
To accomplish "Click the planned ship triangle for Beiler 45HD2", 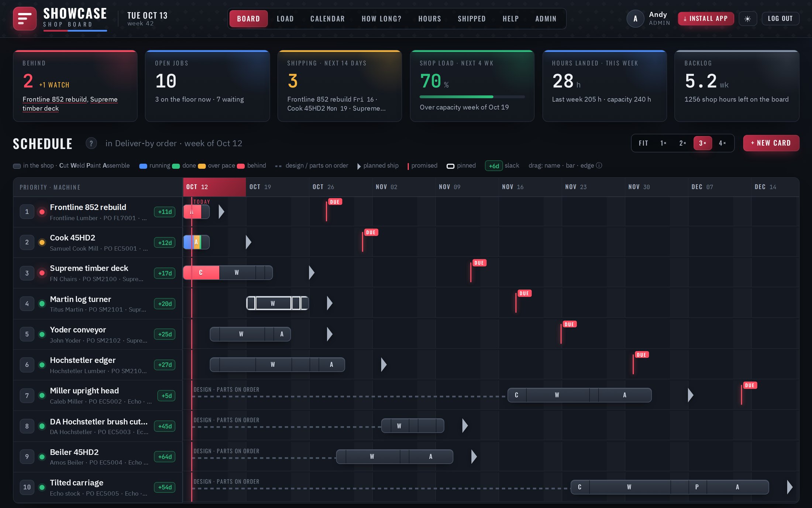I will [x=474, y=457].
